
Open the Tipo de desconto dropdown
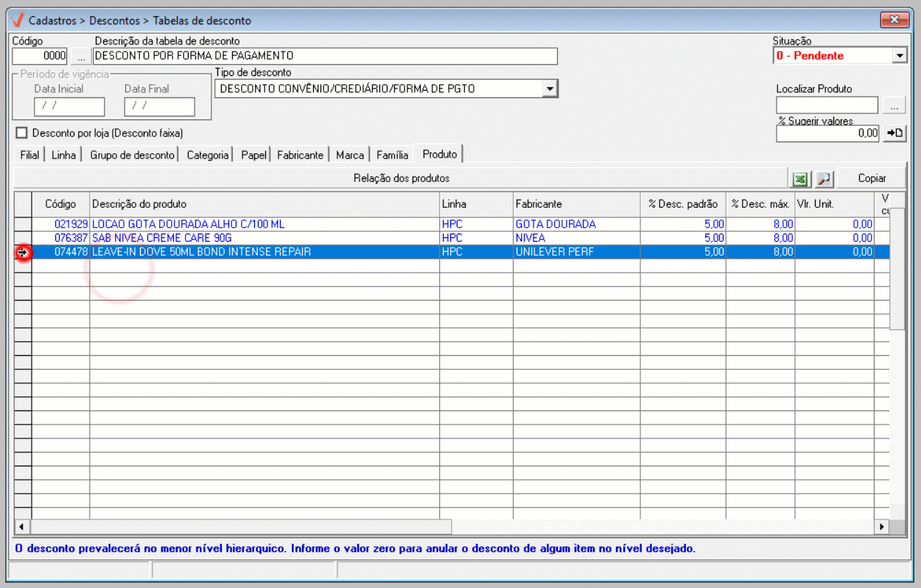pyautogui.click(x=549, y=89)
